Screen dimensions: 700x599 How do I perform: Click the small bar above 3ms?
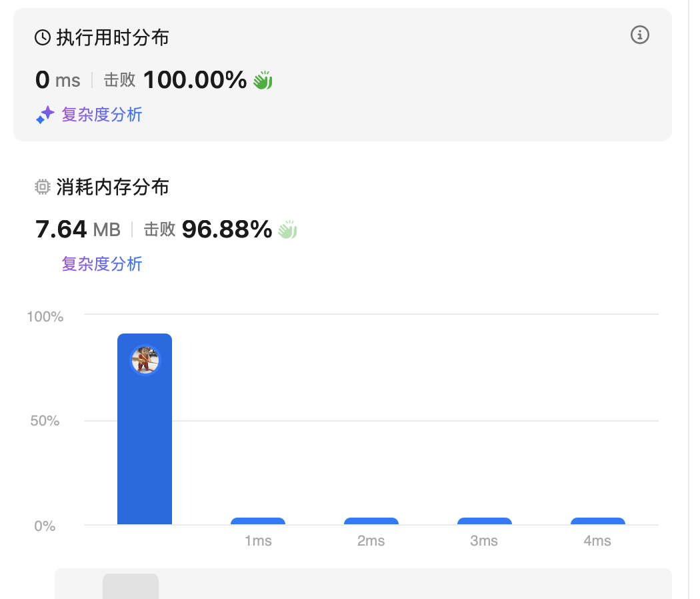pyautogui.click(x=485, y=521)
